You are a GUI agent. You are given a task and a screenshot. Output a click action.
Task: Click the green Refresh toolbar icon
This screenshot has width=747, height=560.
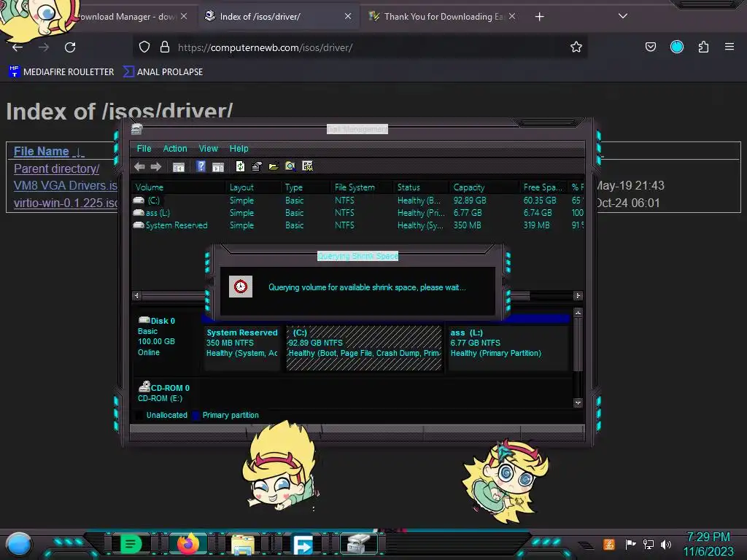[x=240, y=166]
